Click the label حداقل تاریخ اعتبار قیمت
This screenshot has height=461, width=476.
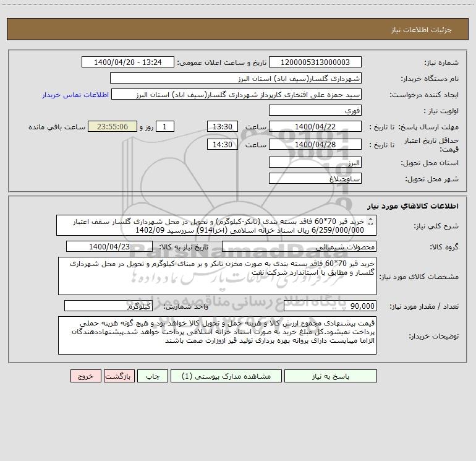[x=431, y=145]
